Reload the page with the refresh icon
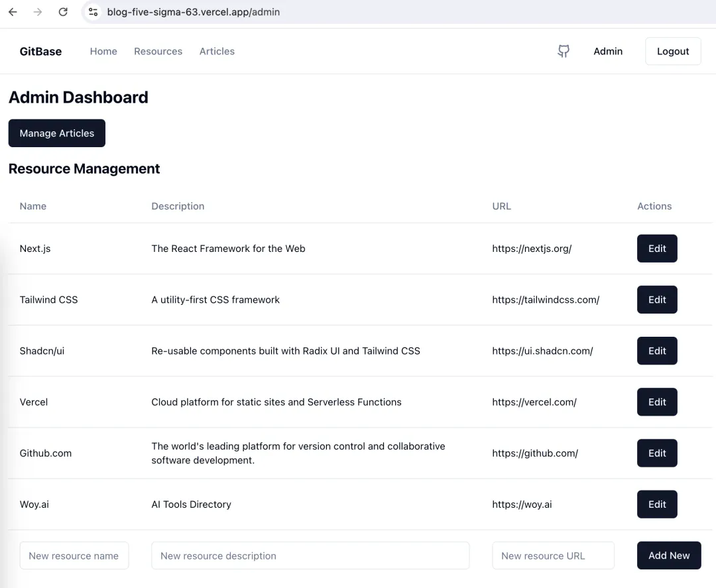Screen dimensions: 716x588 (63, 12)
